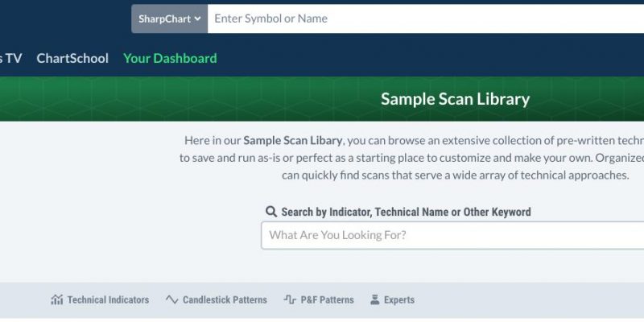Switch to the Technical Indicators tab
The height and width of the screenshot is (322, 644).
100,299
